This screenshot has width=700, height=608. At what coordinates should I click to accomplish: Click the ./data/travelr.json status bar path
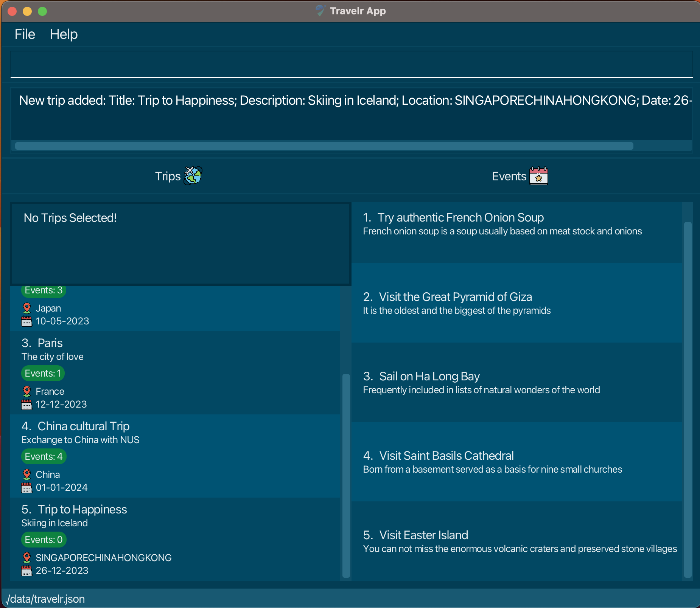coord(45,599)
